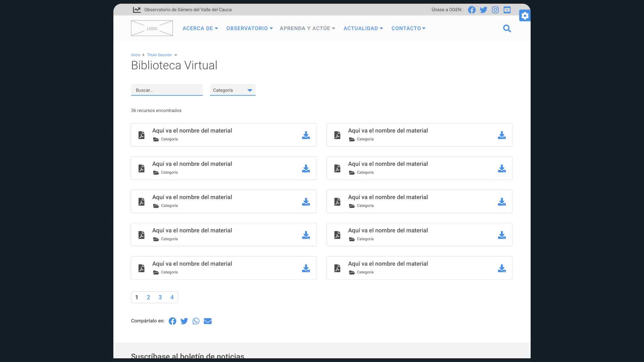The width and height of the screenshot is (644, 362).
Task: Expand the ACTUALIDAD dropdown menu
Action: 363,28
